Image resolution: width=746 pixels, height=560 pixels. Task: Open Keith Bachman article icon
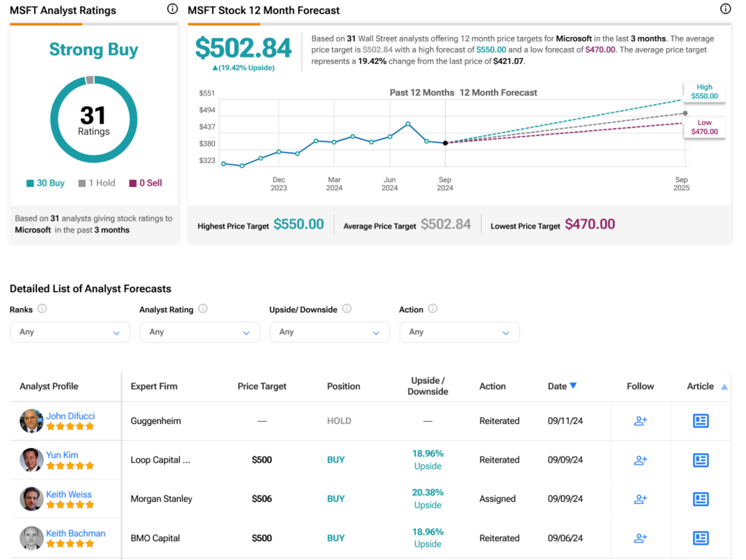pyautogui.click(x=700, y=538)
